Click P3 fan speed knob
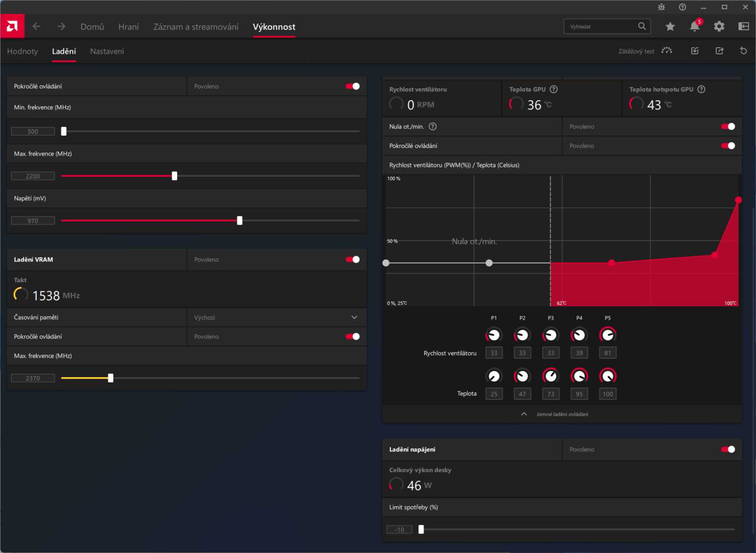The height and width of the screenshot is (553, 756). [x=551, y=335]
